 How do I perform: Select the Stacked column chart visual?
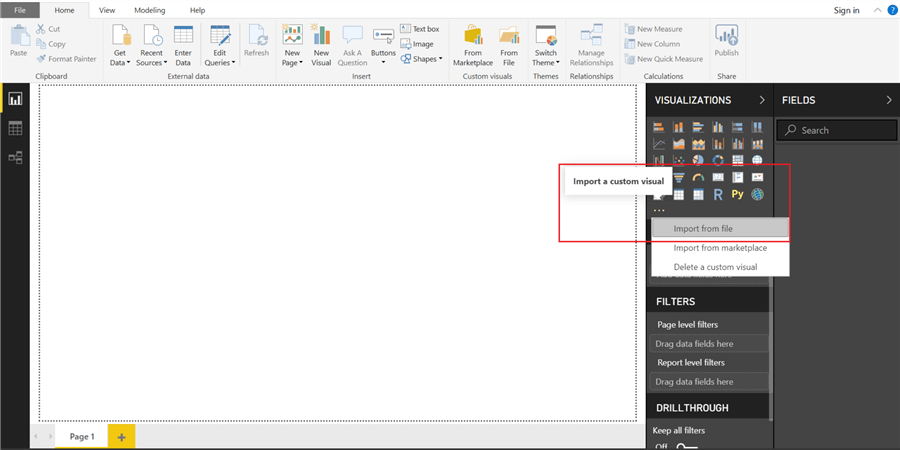(x=678, y=127)
